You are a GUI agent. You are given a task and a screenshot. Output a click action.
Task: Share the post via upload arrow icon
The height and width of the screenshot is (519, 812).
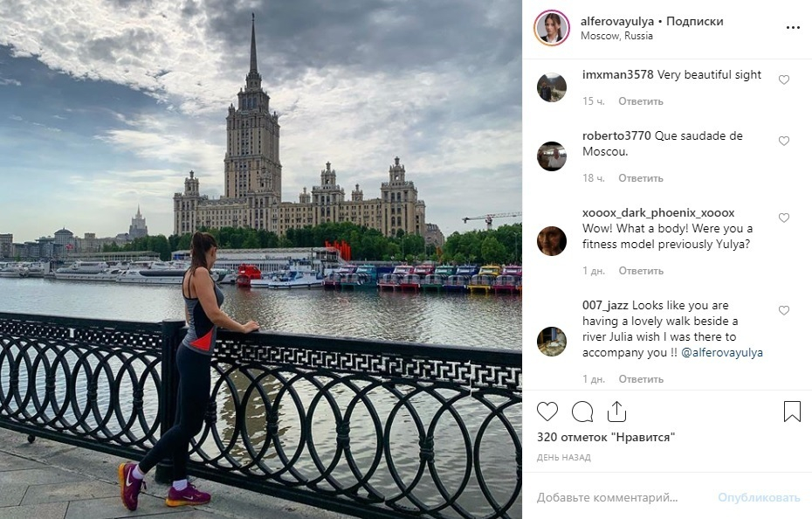[616, 412]
